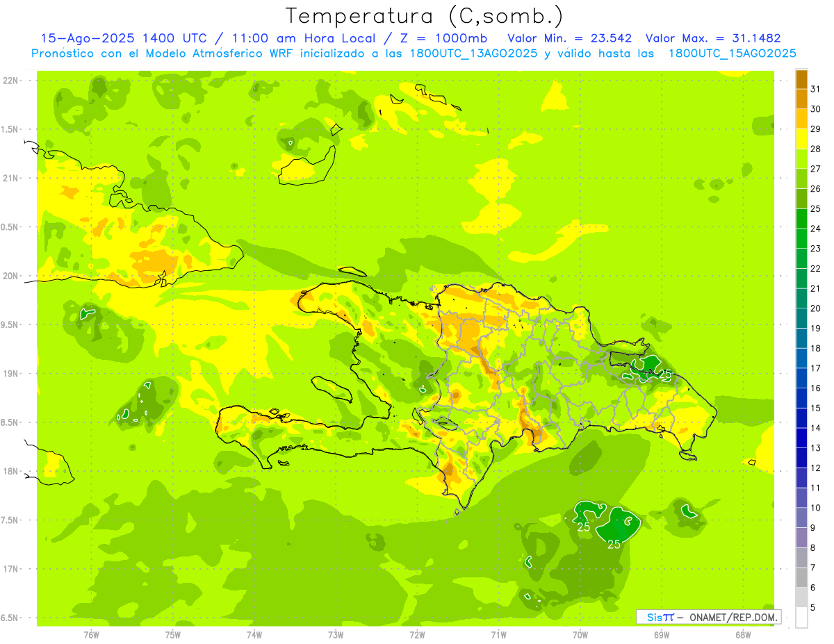The width and height of the screenshot is (834, 644).
Task: Click the "73W" longitude axis label
Action: click(x=336, y=635)
